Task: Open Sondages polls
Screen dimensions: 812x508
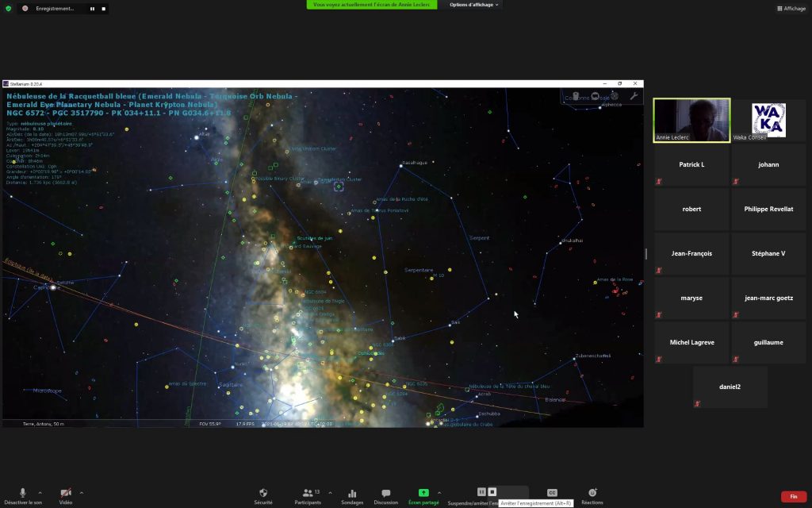Action: click(352, 495)
